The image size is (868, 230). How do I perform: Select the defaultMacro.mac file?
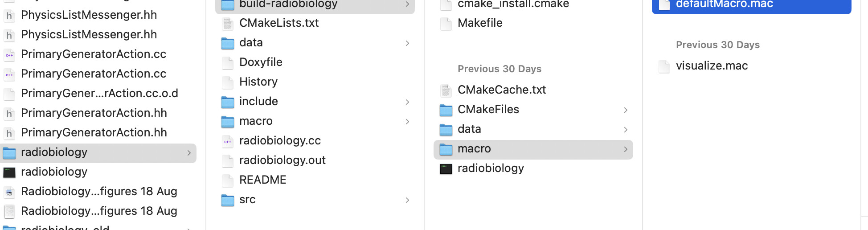(x=724, y=4)
